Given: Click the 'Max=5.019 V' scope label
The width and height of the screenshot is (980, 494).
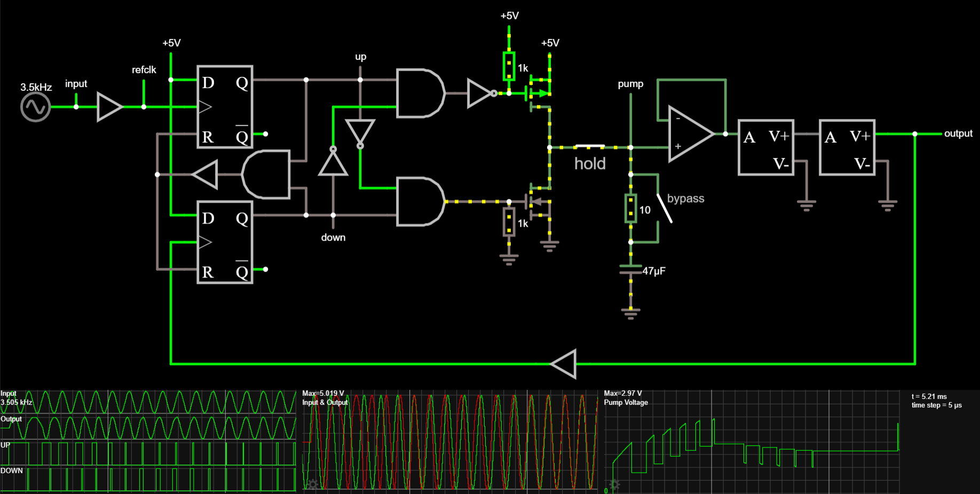Looking at the screenshot, I should 323,393.
